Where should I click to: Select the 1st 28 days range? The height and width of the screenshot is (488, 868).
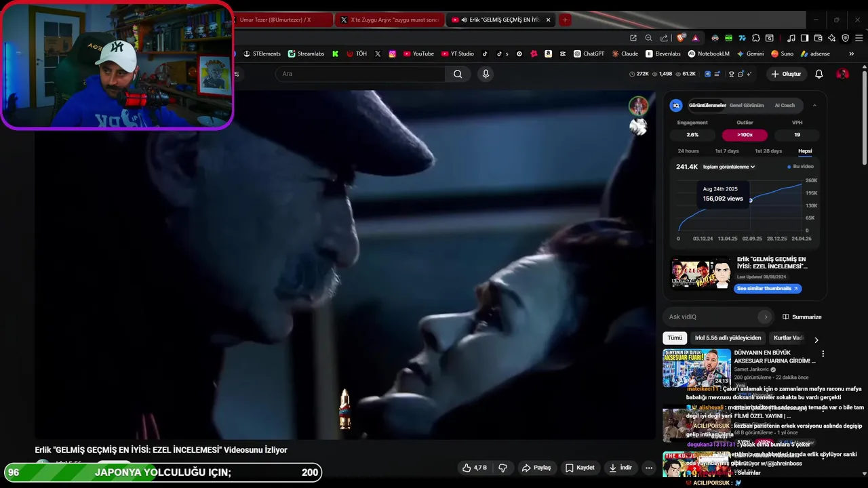point(768,151)
